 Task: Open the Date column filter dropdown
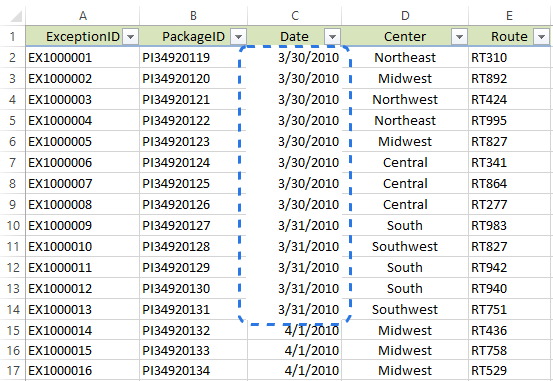pyautogui.click(x=332, y=37)
